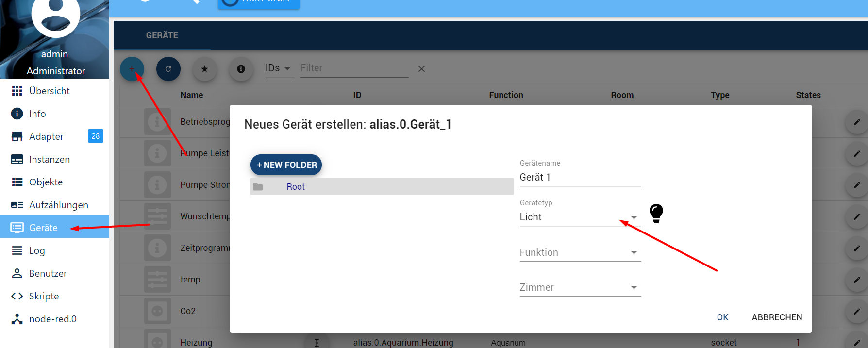Open the IDs dropdown selector

(278, 68)
